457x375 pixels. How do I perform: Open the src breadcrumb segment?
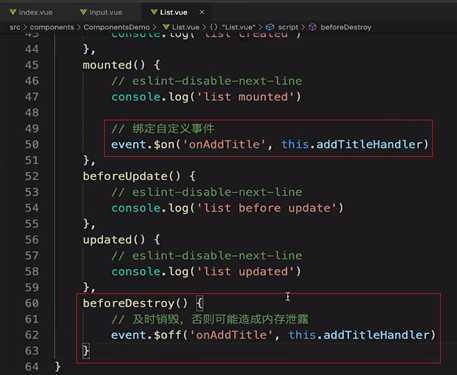pyautogui.click(x=15, y=27)
